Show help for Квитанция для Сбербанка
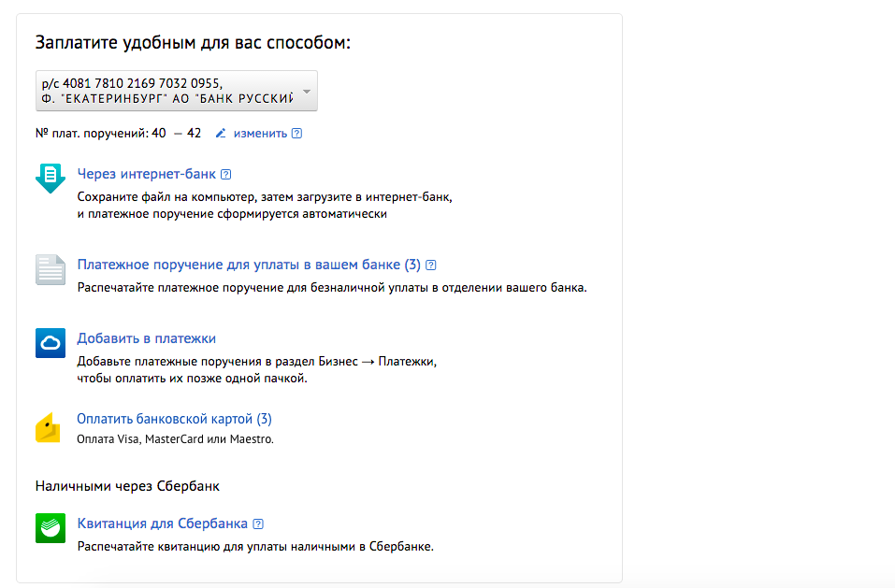The width and height of the screenshot is (895, 588). coord(258,523)
